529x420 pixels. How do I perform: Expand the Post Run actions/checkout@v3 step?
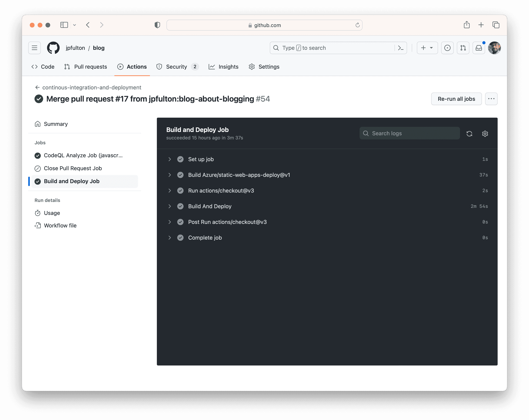pos(170,222)
